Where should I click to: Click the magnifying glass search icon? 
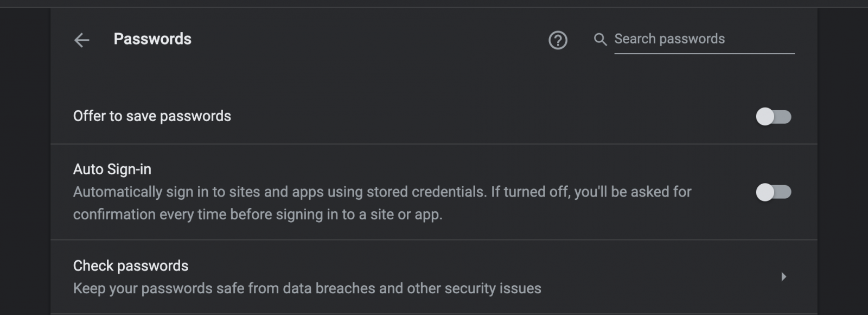(600, 39)
